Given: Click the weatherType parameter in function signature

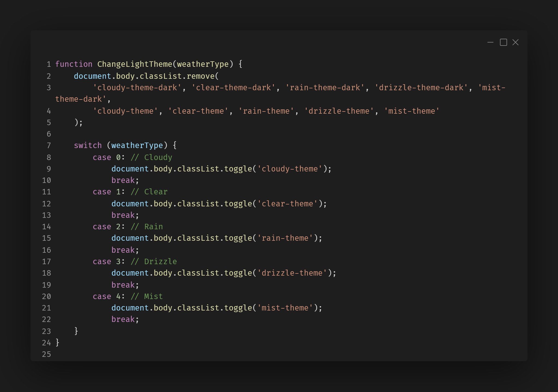Looking at the screenshot, I should [x=203, y=64].
